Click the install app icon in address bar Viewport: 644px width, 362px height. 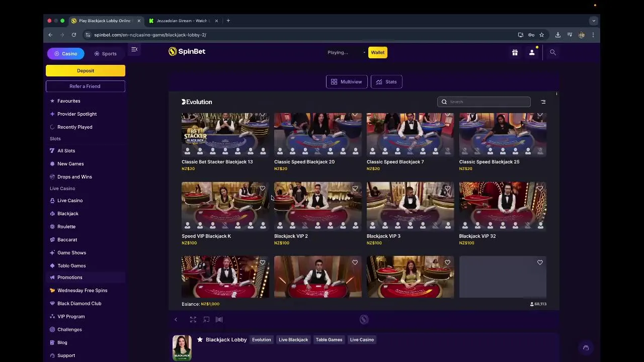click(x=520, y=35)
